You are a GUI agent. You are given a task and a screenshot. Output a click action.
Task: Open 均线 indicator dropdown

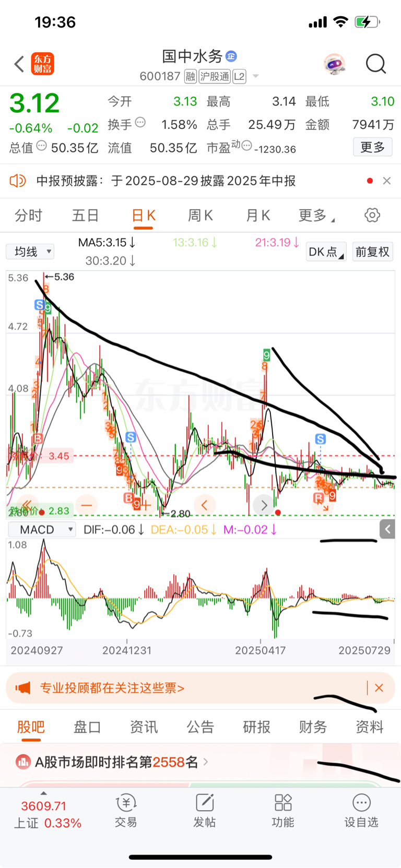tap(30, 252)
